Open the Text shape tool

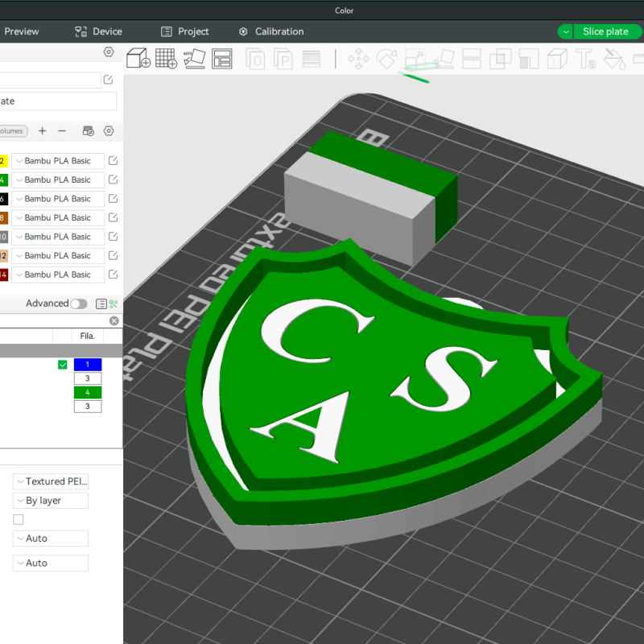pos(585,59)
